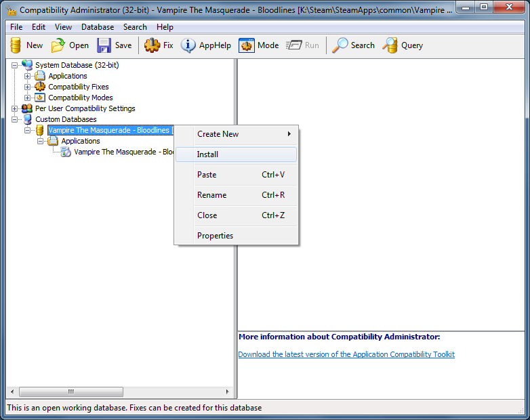
Task: Collapse the Custom Databases node
Action: click(x=14, y=119)
